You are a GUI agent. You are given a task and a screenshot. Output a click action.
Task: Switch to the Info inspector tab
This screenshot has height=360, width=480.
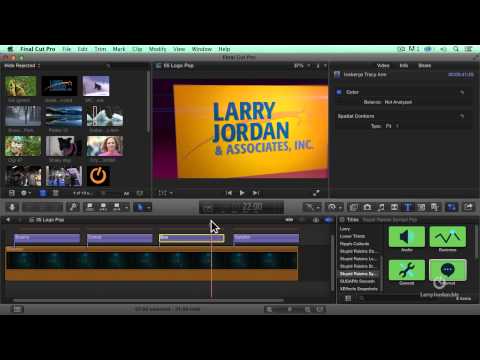pyautogui.click(x=404, y=65)
